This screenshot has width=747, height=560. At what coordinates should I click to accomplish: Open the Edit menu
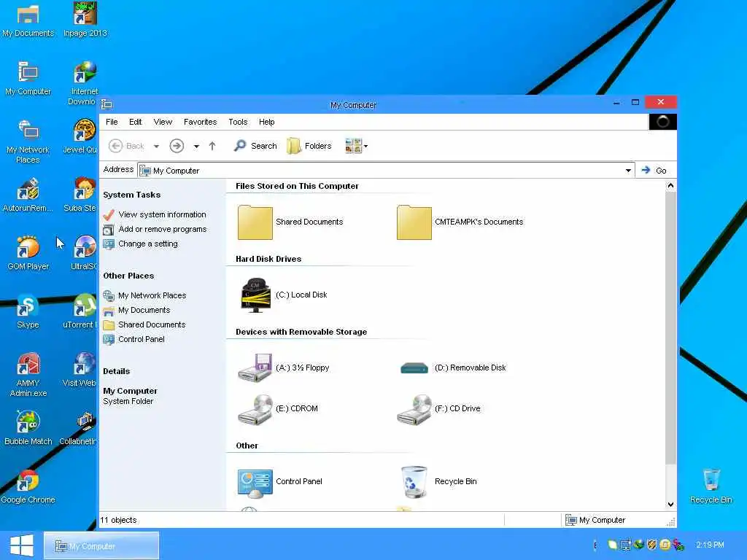coord(135,122)
